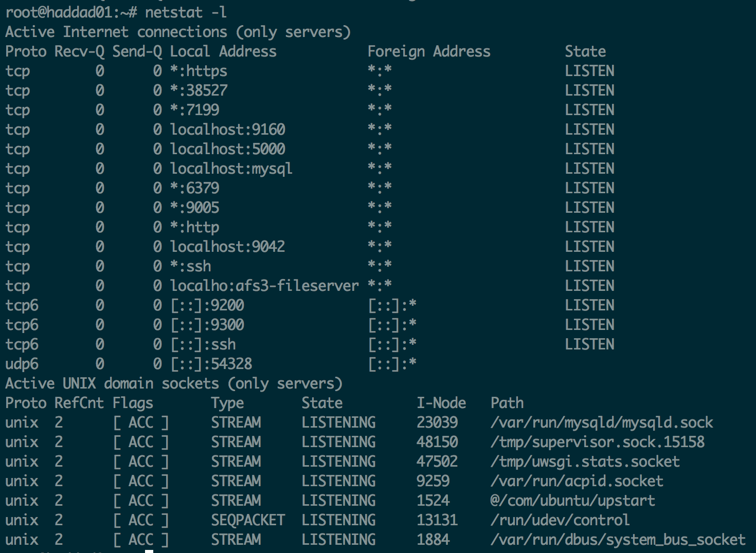756x553 pixels.
Task: Click the terminal cursor block
Action: pyautogui.click(x=149, y=551)
